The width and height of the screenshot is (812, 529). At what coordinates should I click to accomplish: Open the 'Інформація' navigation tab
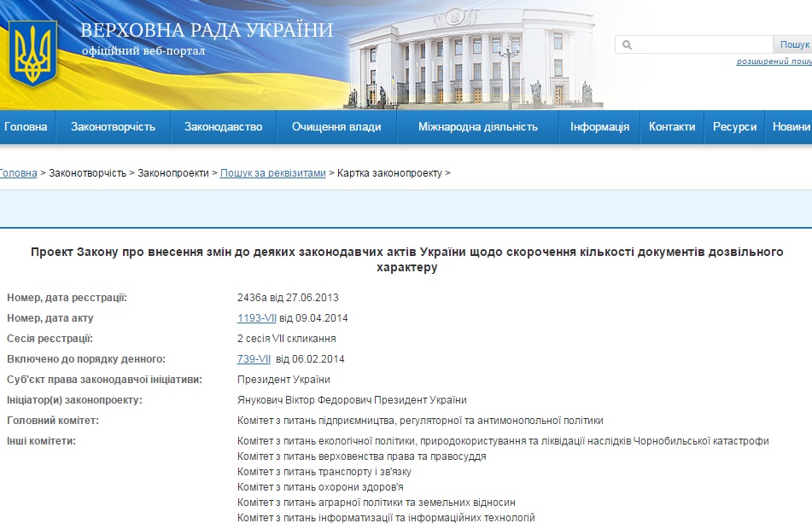[599, 127]
